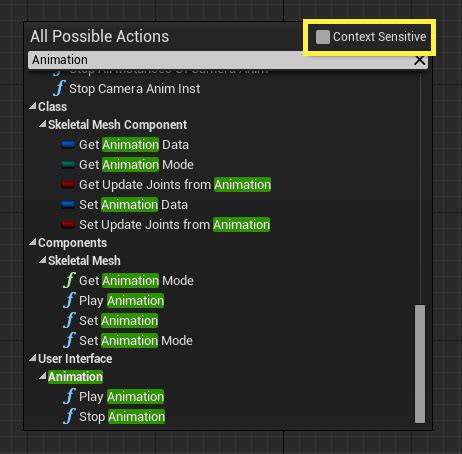Click red icon for Set Update Joints from Animation

pyautogui.click(x=68, y=225)
